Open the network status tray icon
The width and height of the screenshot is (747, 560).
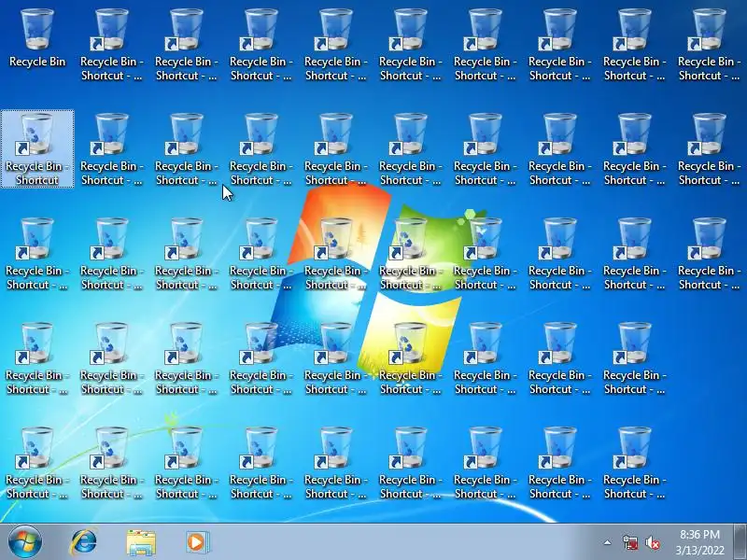(630, 542)
